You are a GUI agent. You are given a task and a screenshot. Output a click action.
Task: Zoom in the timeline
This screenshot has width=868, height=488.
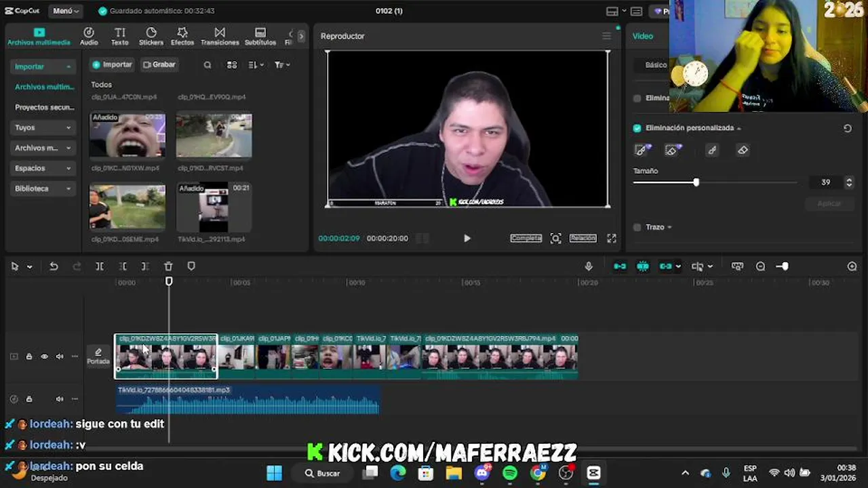852,266
